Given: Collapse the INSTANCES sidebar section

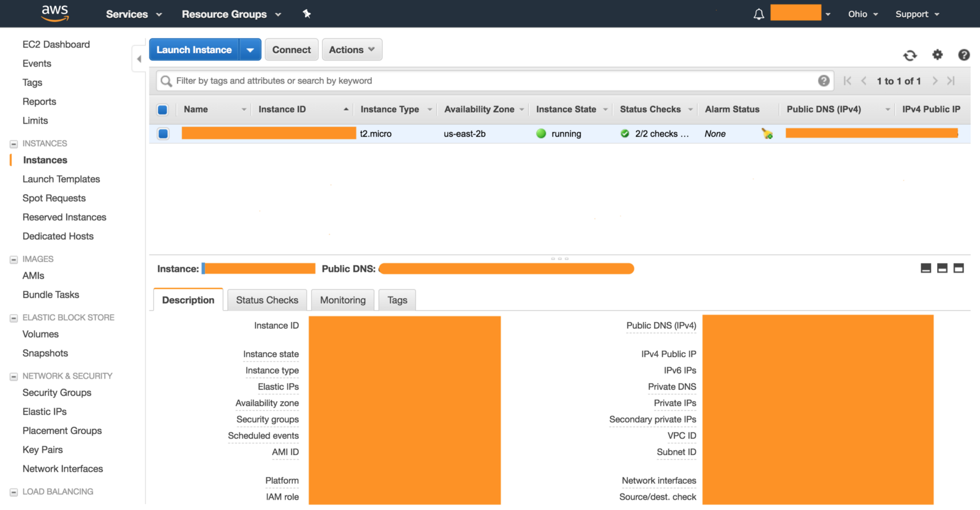Looking at the screenshot, I should (13, 144).
